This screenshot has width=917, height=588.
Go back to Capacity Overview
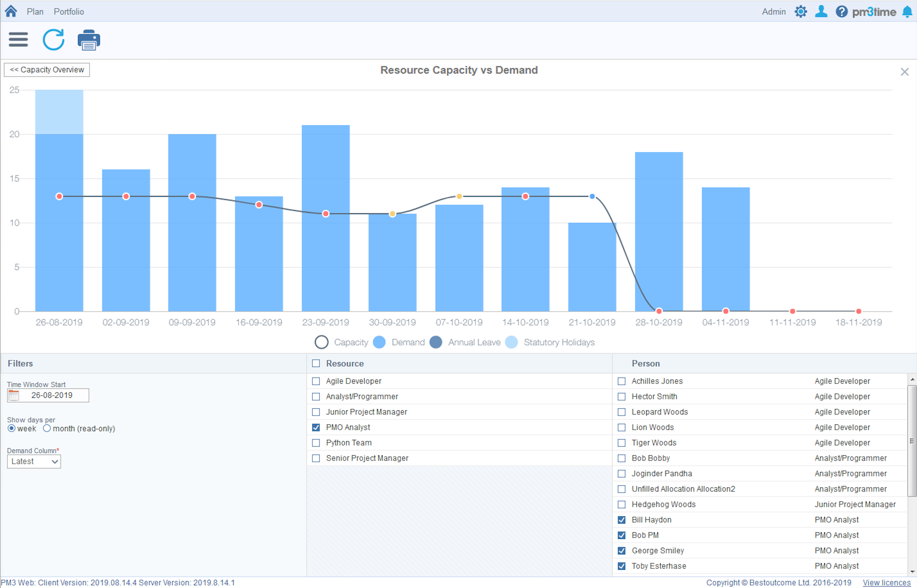[47, 70]
